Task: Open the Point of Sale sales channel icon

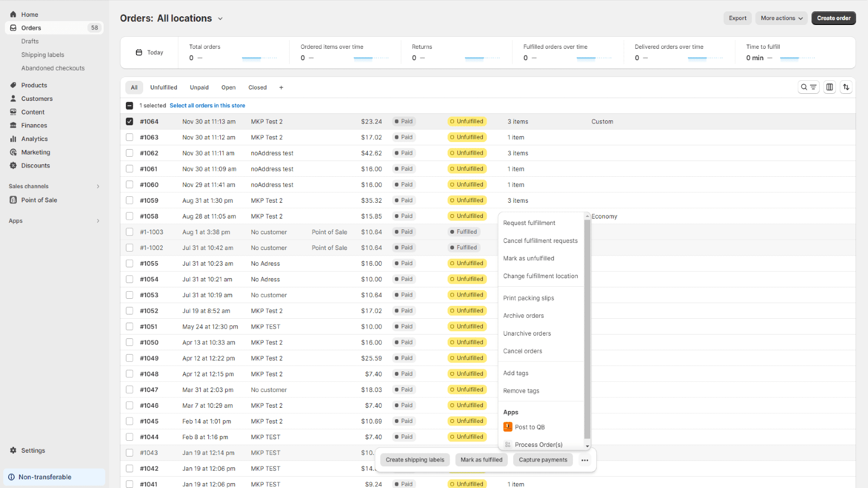Action: pyautogui.click(x=13, y=200)
